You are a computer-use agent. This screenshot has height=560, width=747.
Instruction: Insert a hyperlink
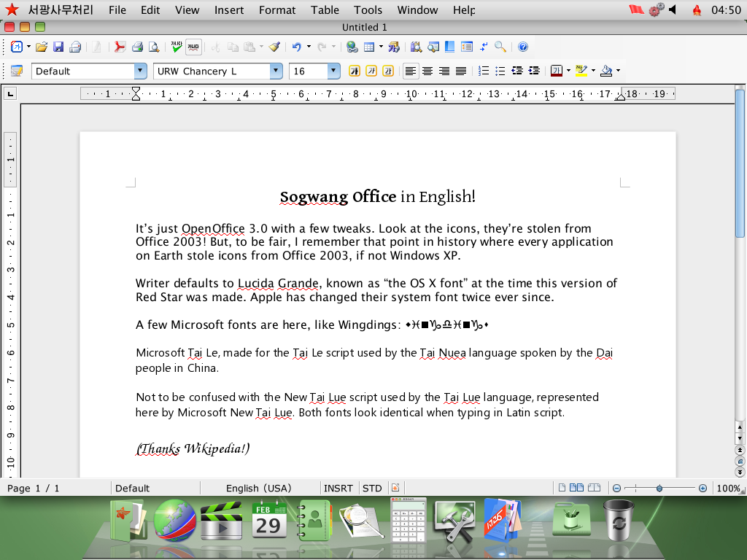coord(352,47)
